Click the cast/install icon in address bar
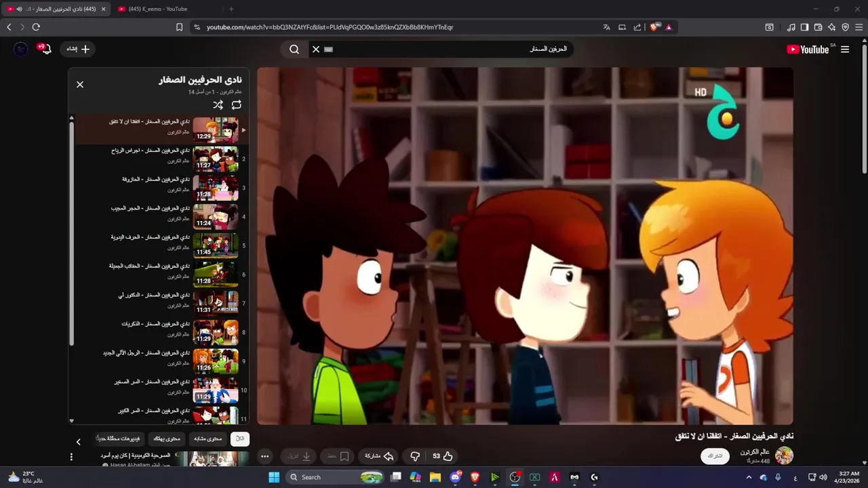 point(622,27)
